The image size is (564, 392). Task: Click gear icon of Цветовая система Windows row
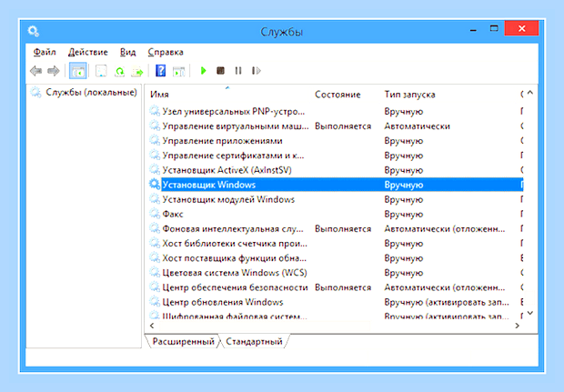click(155, 272)
